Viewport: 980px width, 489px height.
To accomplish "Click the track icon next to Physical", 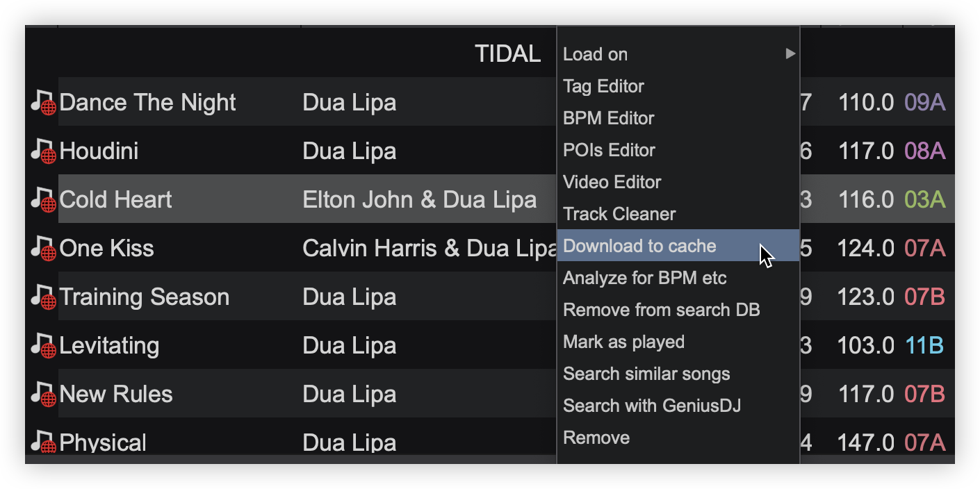I will point(43,442).
